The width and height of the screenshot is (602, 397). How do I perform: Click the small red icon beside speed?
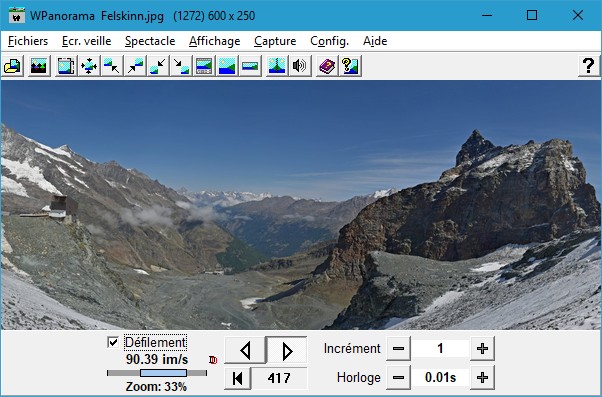(213, 360)
